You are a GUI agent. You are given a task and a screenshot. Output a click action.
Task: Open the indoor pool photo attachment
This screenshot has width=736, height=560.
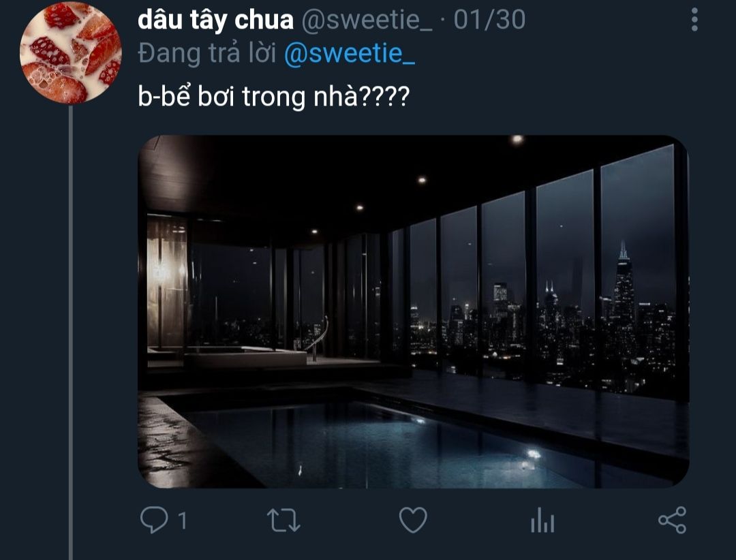coord(413,312)
